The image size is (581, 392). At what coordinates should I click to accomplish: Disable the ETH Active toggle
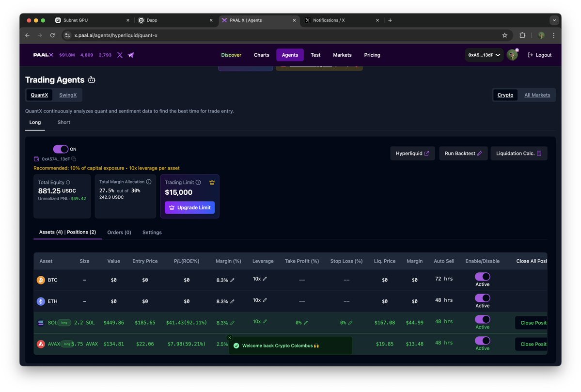click(x=483, y=298)
